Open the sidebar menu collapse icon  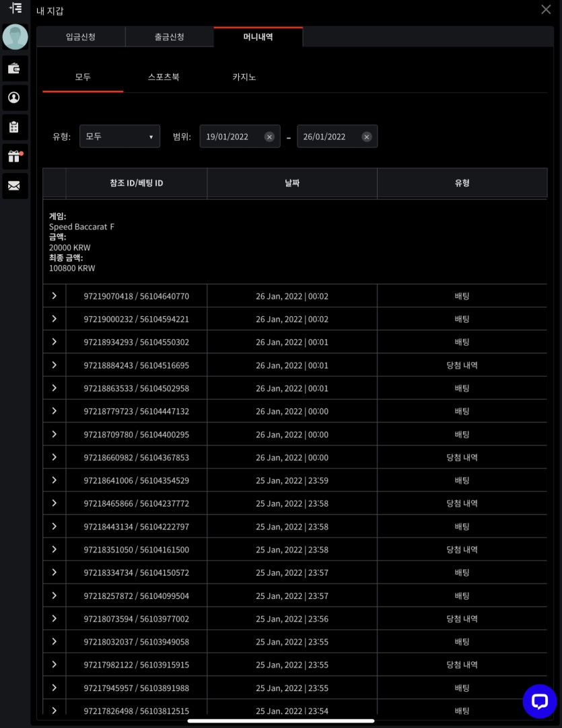(15, 8)
